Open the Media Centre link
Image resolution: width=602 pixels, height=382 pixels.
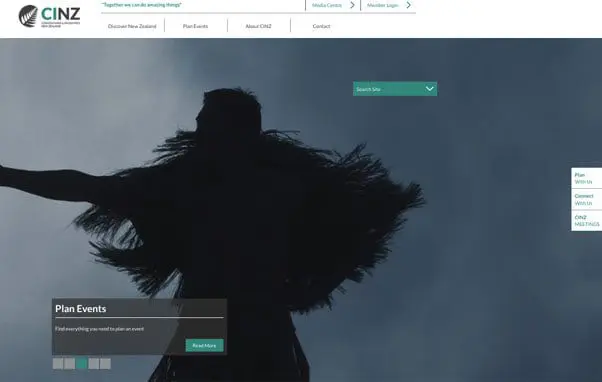tap(327, 5)
